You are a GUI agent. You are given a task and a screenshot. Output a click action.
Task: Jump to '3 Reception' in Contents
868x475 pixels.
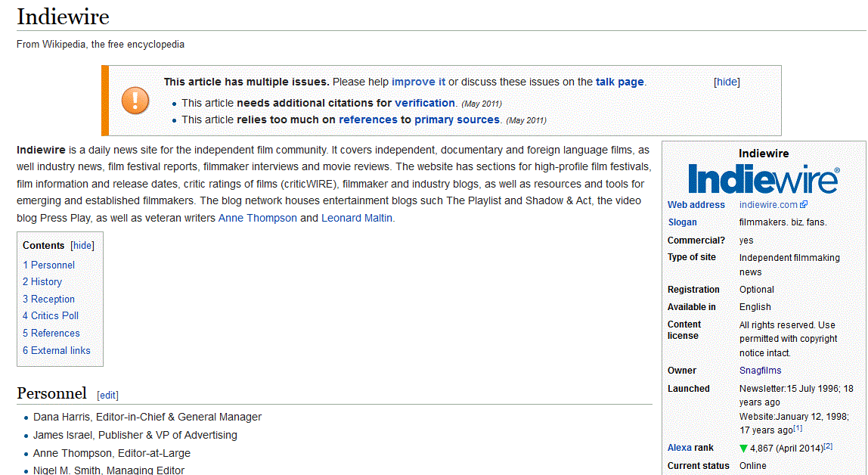coord(48,299)
